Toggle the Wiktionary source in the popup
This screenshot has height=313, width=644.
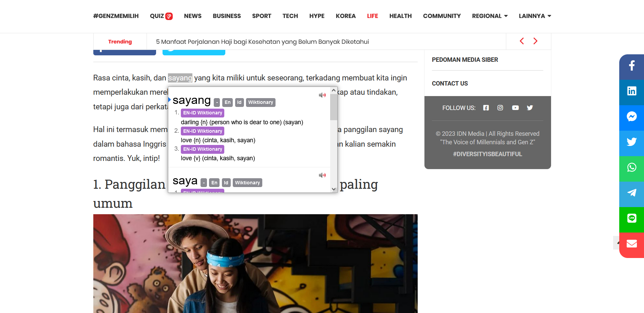(x=261, y=102)
